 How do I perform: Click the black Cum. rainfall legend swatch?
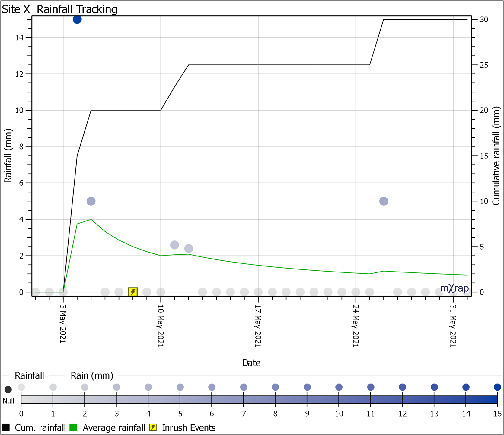point(6,427)
